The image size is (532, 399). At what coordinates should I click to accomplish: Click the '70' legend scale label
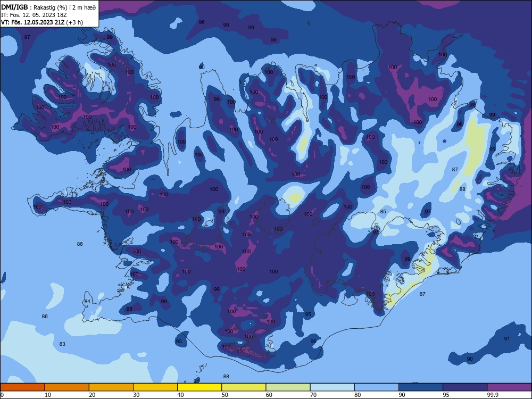tap(313, 395)
